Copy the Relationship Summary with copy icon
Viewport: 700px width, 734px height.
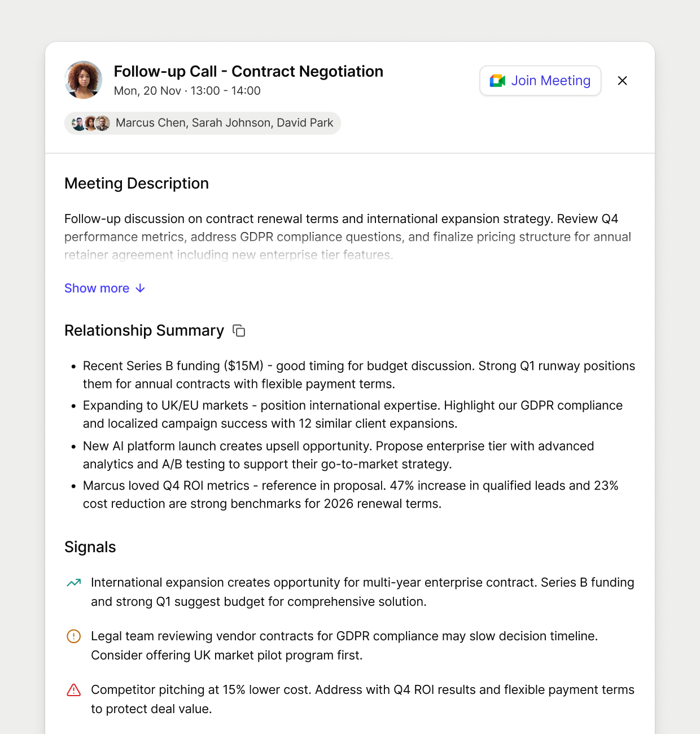click(x=239, y=331)
